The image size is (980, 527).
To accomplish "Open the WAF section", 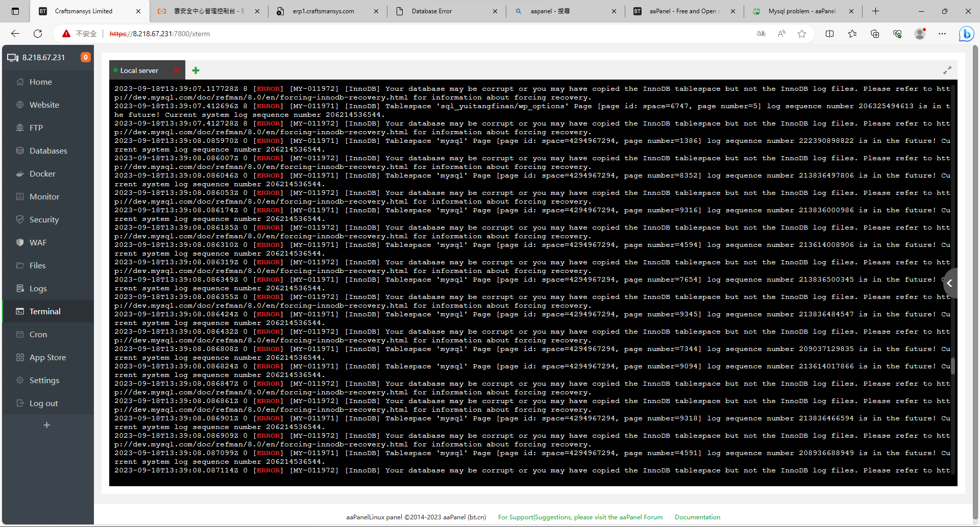I will [x=37, y=242].
